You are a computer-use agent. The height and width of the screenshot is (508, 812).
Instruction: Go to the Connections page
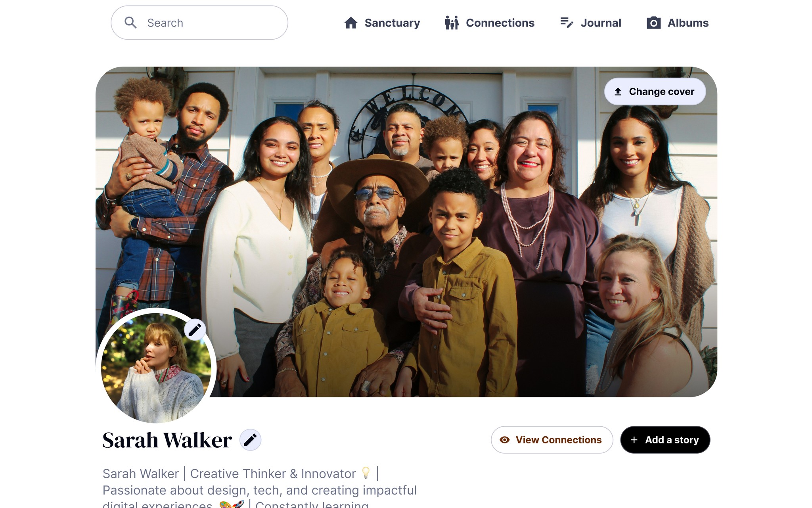click(x=490, y=23)
